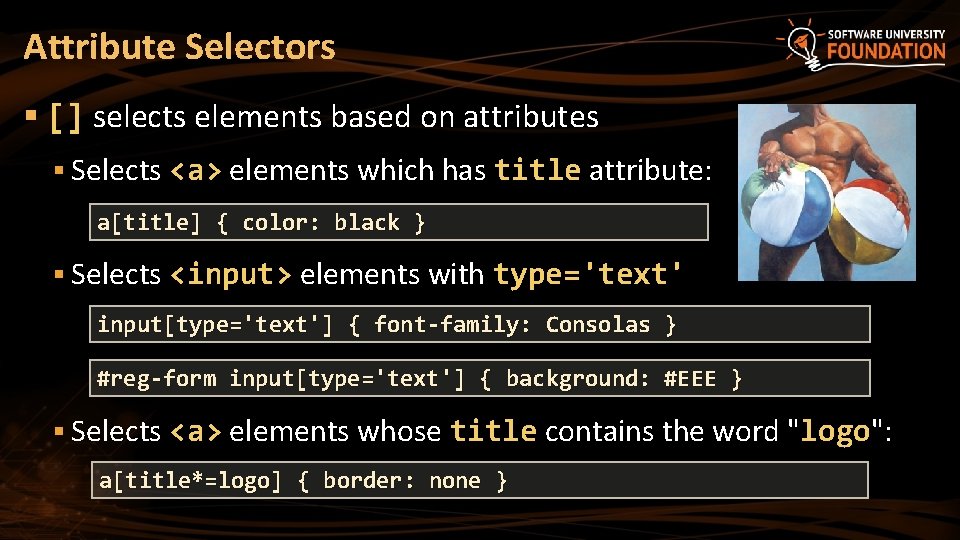Click the code box with "font-family: Consolas"

pos(479,324)
